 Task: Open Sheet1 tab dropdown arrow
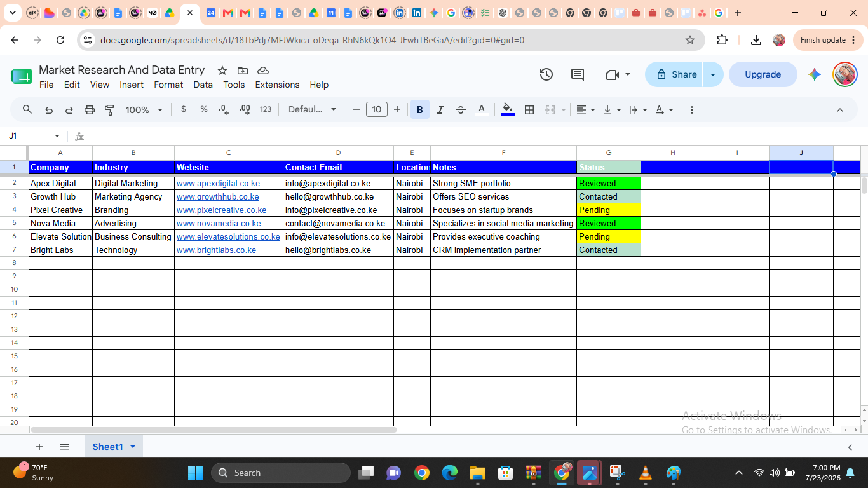click(x=133, y=447)
